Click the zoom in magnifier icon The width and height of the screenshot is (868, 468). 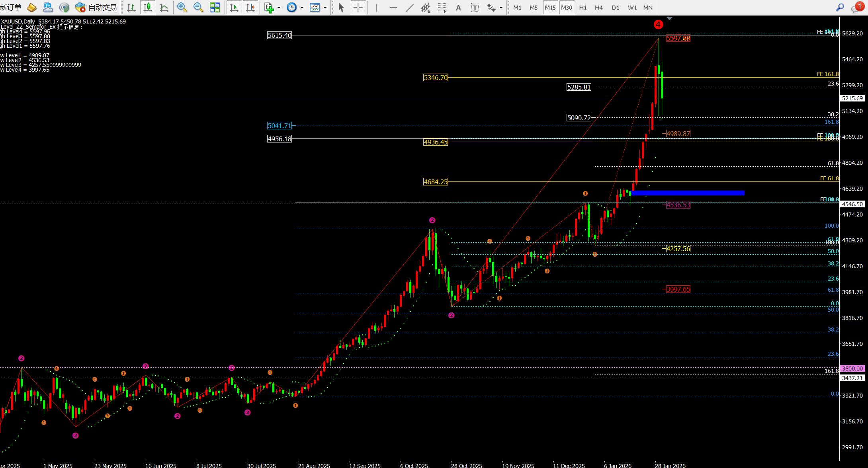182,8
